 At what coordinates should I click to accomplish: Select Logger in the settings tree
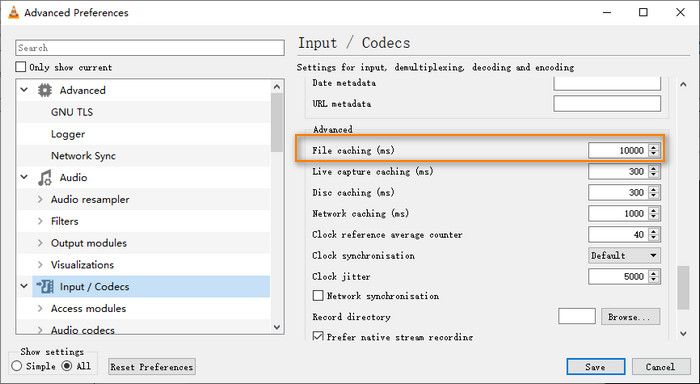(68, 134)
